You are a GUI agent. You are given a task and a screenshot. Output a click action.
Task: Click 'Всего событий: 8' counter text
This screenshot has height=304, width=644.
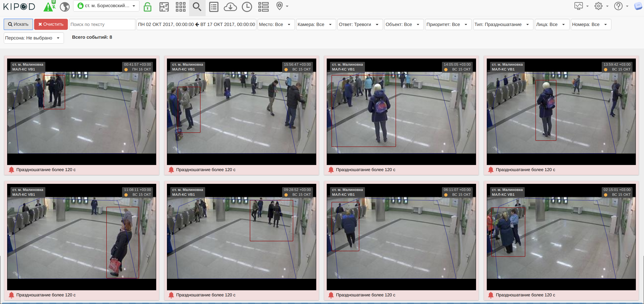tap(92, 37)
